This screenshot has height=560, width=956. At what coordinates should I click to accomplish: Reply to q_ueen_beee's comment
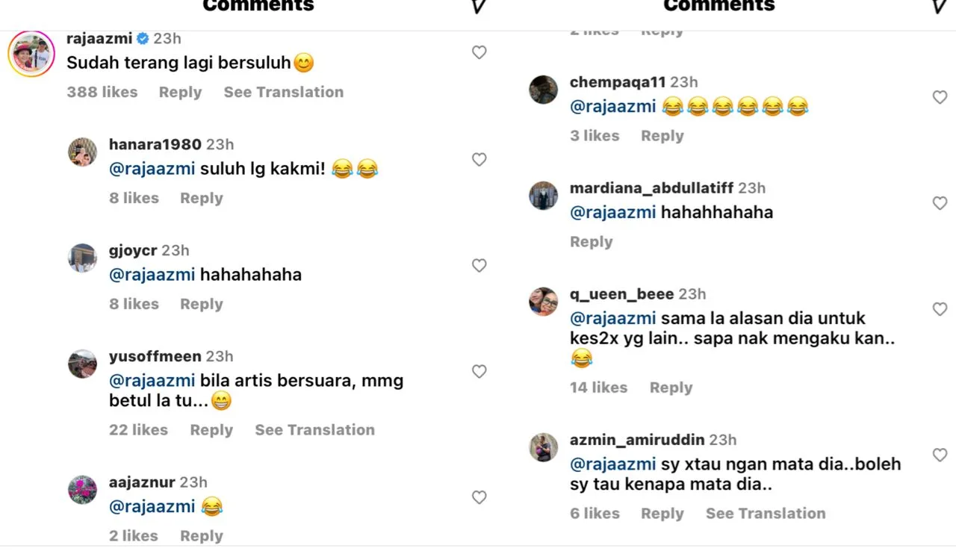point(671,388)
